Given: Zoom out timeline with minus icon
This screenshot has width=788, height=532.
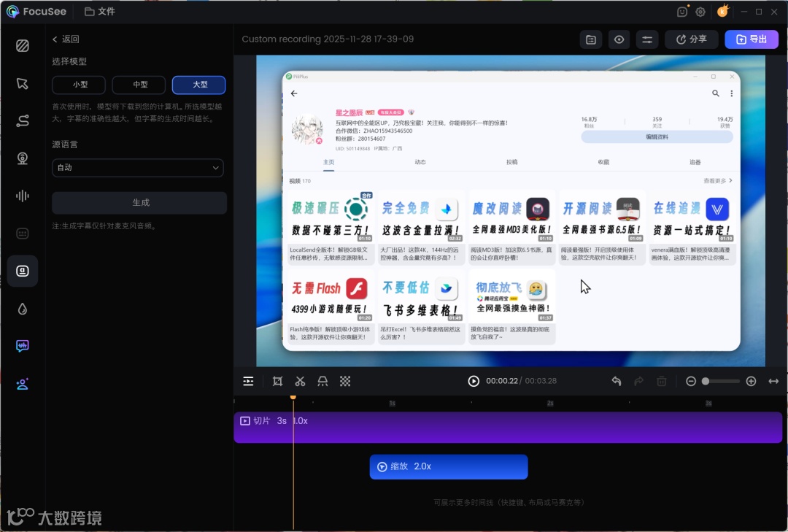Looking at the screenshot, I should [691, 381].
